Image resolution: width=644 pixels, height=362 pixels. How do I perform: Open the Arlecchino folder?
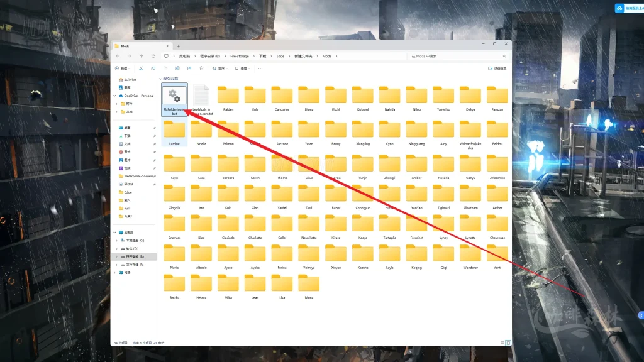(x=497, y=167)
